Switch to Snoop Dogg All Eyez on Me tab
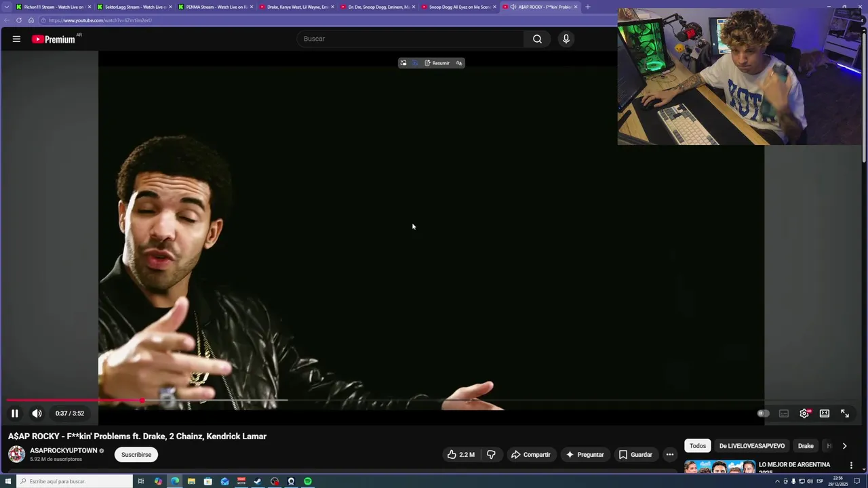868x488 pixels. [x=458, y=7]
